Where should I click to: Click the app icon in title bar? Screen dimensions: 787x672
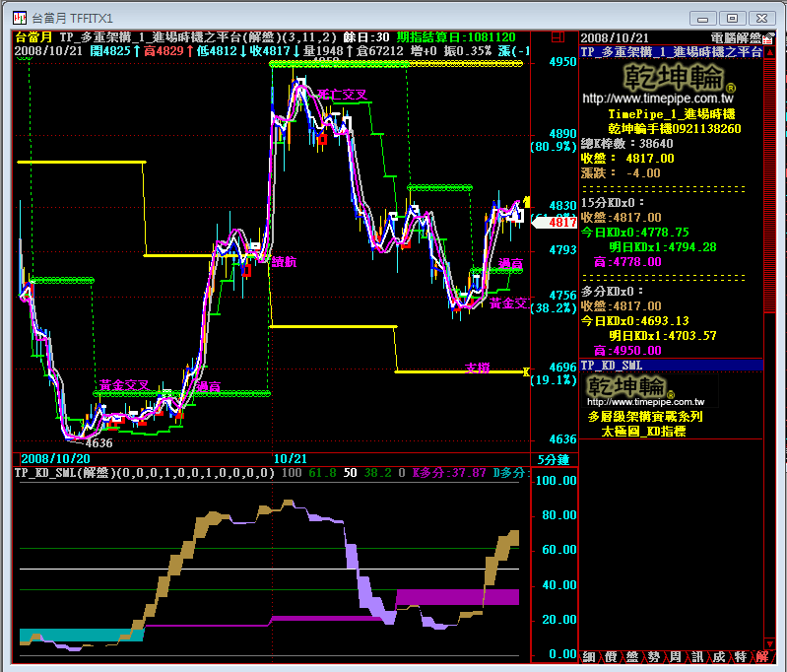point(20,19)
